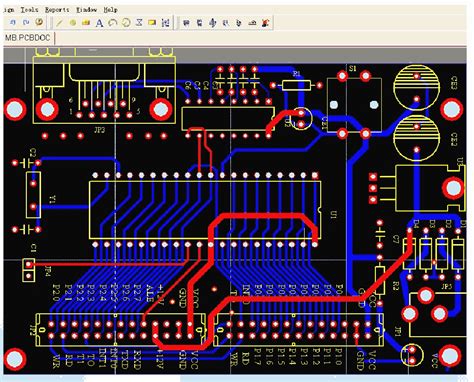This screenshot has height=382, width=474.
Task: Click the Array Paste tool icon
Action: click(x=165, y=23)
